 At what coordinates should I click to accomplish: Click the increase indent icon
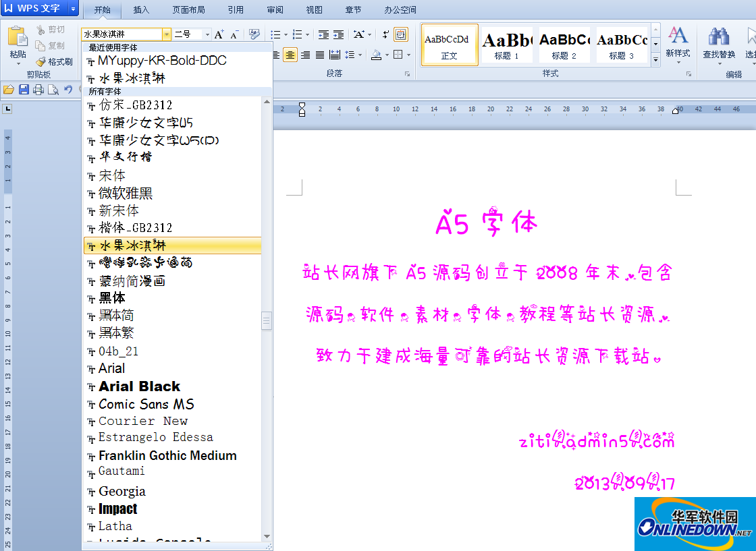pos(338,34)
